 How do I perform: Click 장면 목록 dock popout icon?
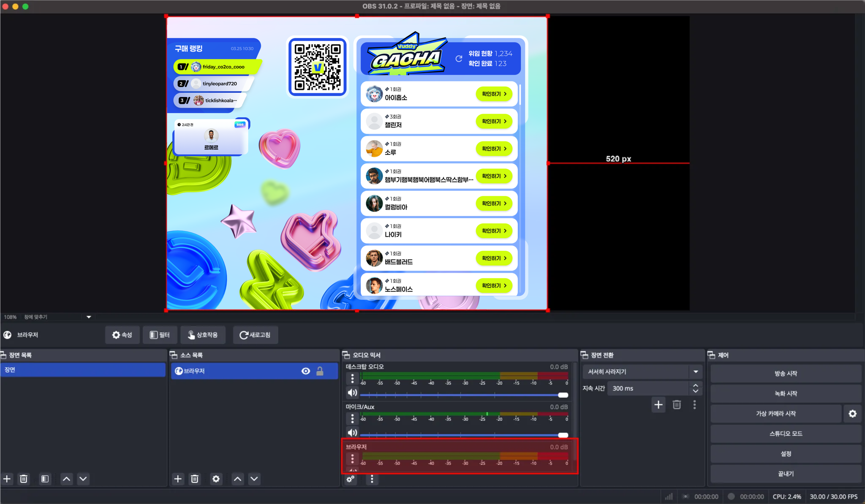pyautogui.click(x=3, y=355)
